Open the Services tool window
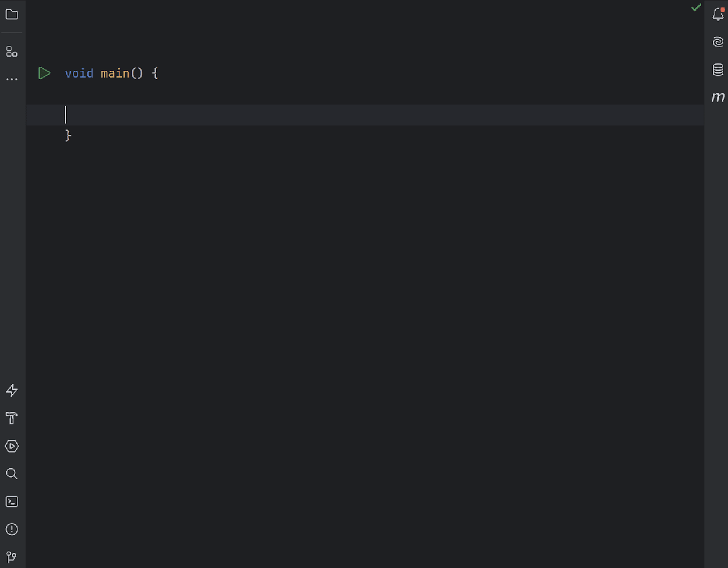 (11, 446)
